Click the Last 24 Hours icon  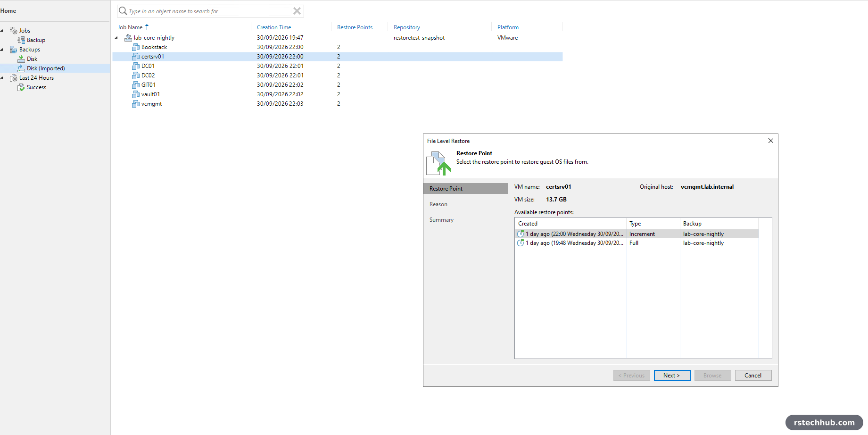(x=14, y=78)
